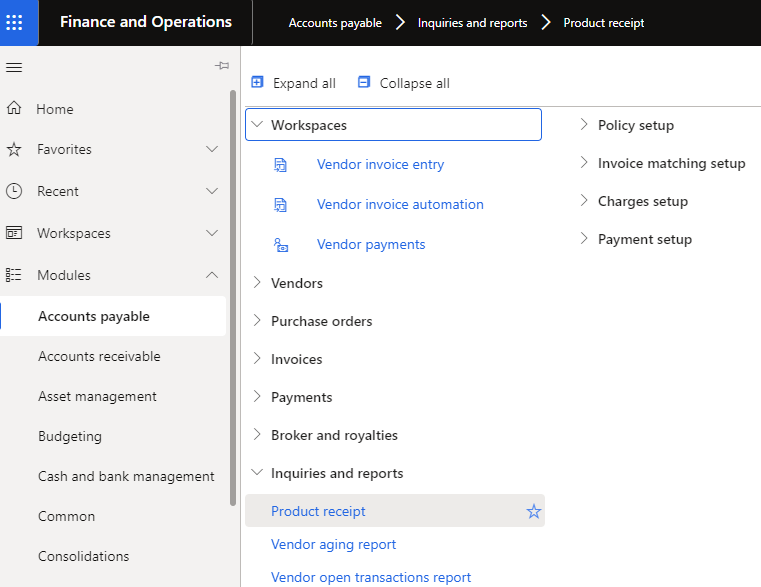Image resolution: width=761 pixels, height=587 pixels.
Task: Expand the Invoices group
Action: click(257, 358)
